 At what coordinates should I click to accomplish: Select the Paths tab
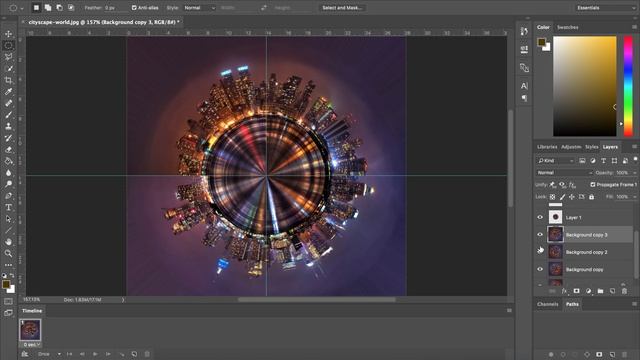tap(572, 304)
